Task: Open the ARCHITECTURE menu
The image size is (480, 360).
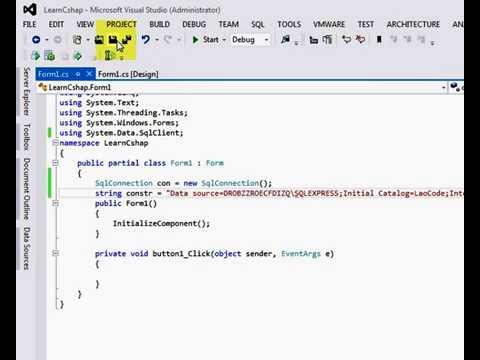Action: pos(413,24)
